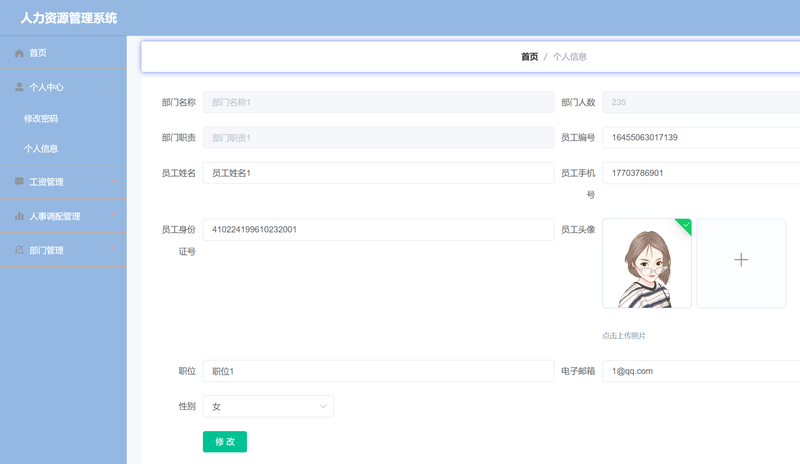Click the 点击上传照片 hint text
The image size is (800, 464).
point(623,335)
